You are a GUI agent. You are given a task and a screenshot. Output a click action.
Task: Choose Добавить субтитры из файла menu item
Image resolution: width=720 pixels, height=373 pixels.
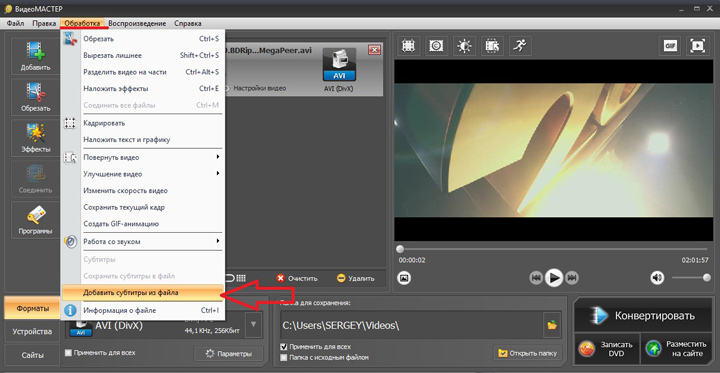coord(142,293)
